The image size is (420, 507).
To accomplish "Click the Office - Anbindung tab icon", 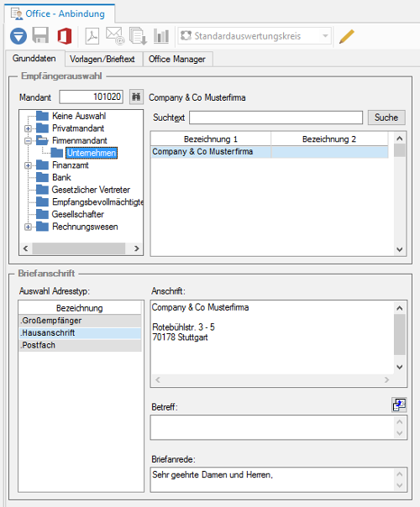I will [x=17, y=14].
